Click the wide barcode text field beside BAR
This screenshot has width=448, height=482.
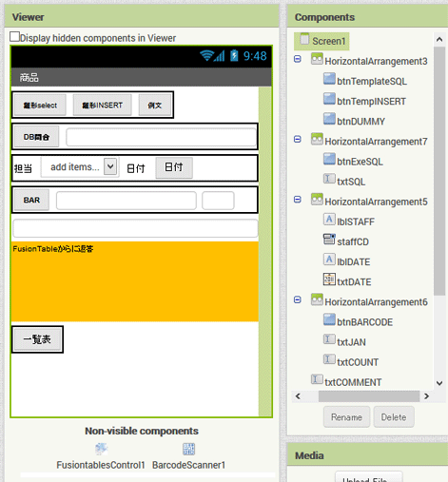pos(127,201)
